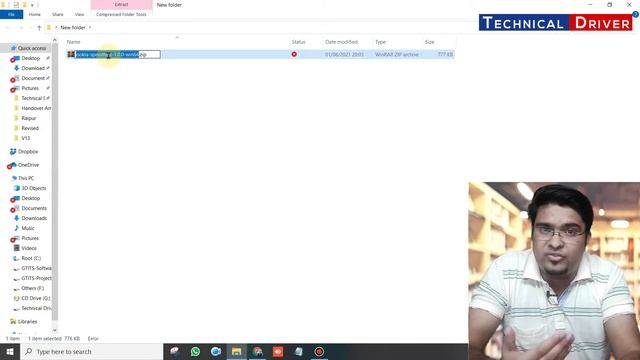Open the blue video call app on the taskbar
This screenshot has height=360, width=640.
tap(216, 351)
